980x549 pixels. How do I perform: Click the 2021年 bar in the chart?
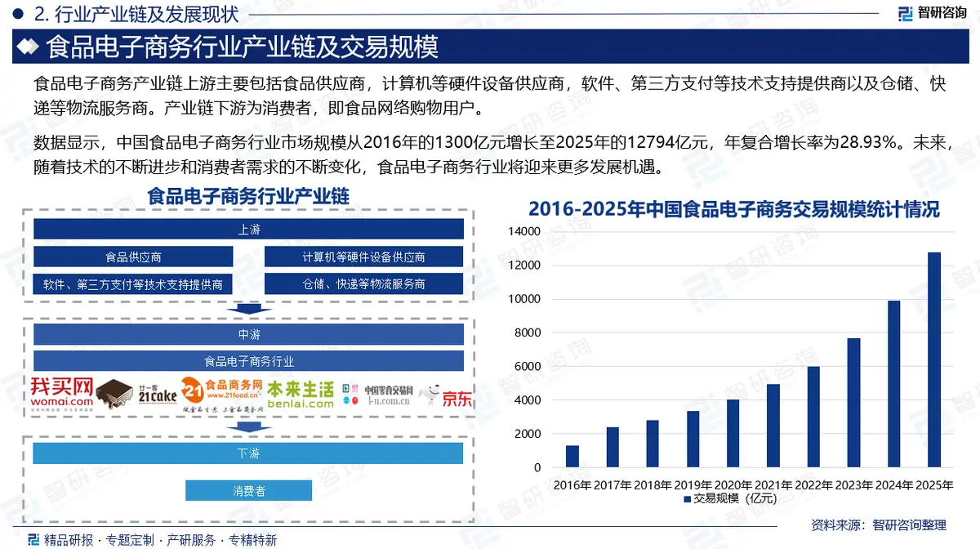773,426
